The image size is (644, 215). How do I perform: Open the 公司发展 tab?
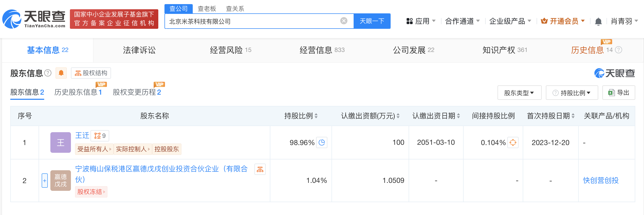pyautogui.click(x=413, y=50)
